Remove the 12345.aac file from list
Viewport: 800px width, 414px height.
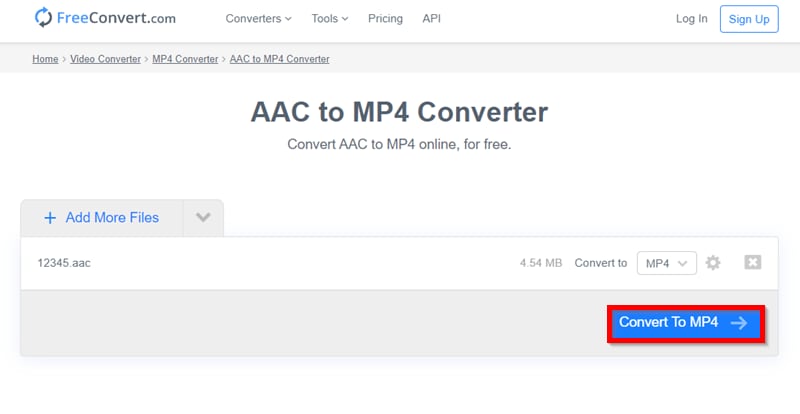point(753,262)
